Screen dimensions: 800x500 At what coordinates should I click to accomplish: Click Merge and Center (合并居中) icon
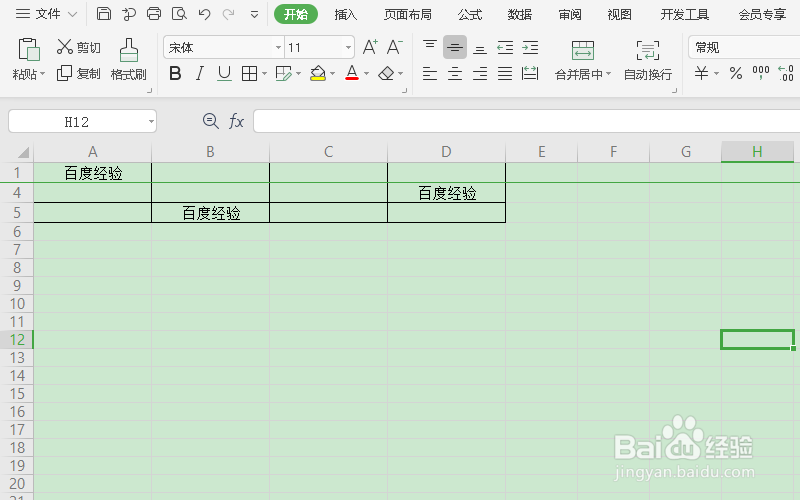583,51
